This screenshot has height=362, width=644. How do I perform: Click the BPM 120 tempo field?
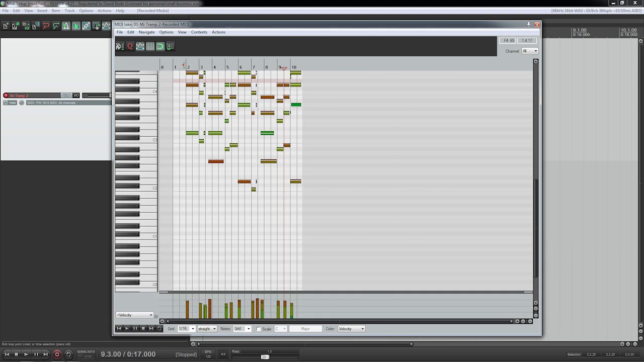pos(208,354)
